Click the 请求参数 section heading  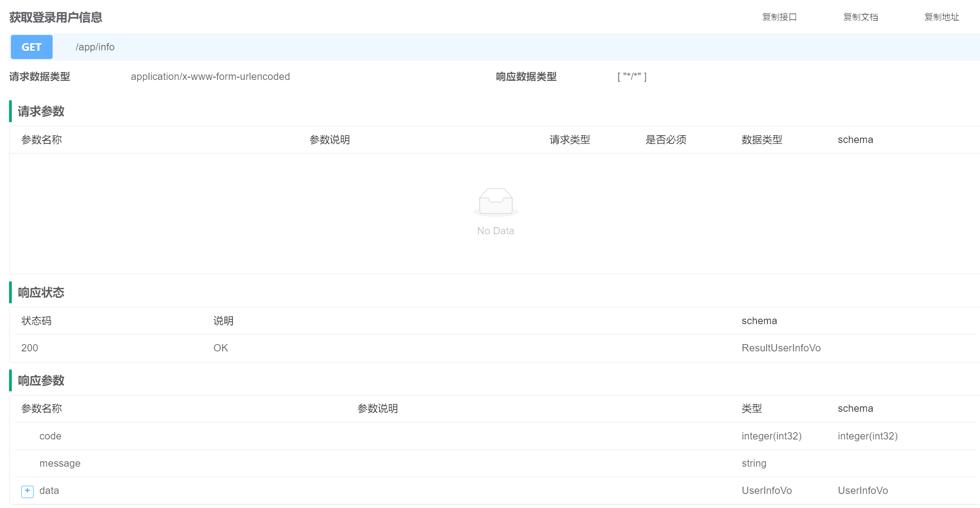41,111
